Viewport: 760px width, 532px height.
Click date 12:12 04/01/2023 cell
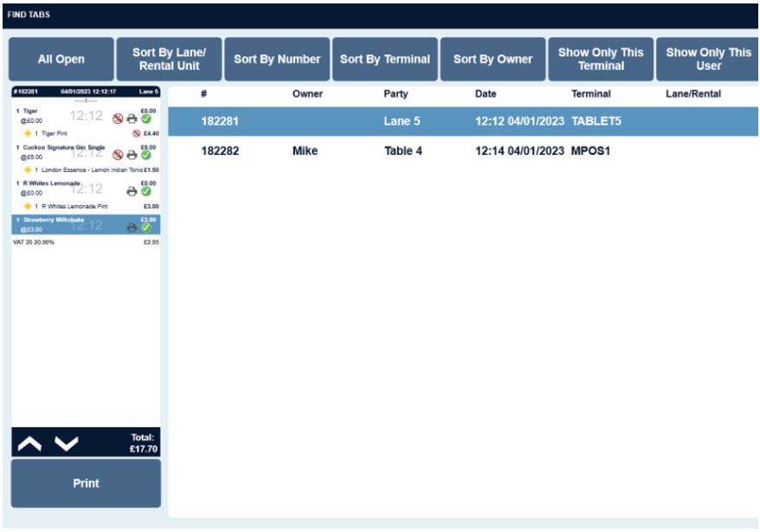[x=519, y=121]
